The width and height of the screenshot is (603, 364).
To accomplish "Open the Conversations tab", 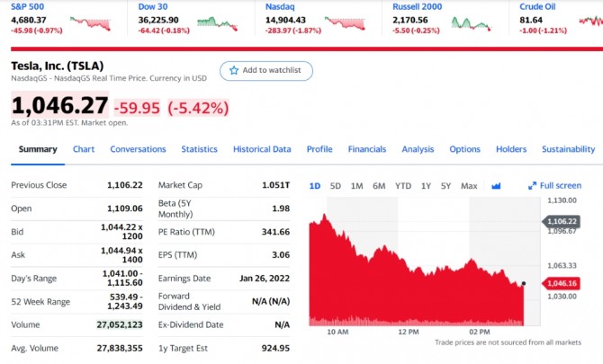I will pyautogui.click(x=138, y=149).
